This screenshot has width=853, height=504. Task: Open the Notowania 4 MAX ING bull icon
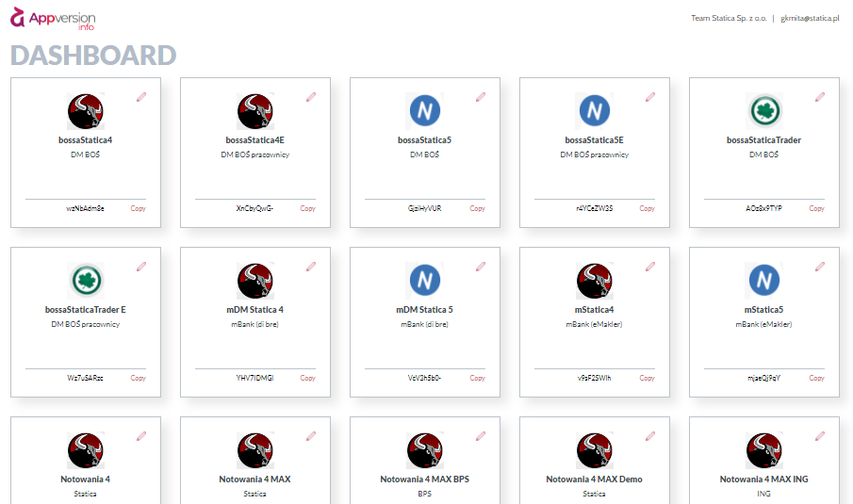[x=764, y=450]
